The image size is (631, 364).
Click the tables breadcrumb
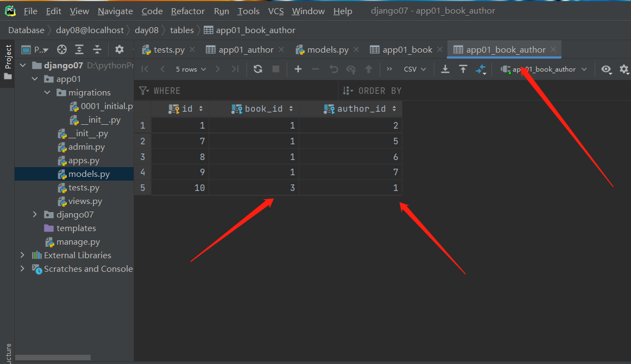pyautogui.click(x=181, y=30)
